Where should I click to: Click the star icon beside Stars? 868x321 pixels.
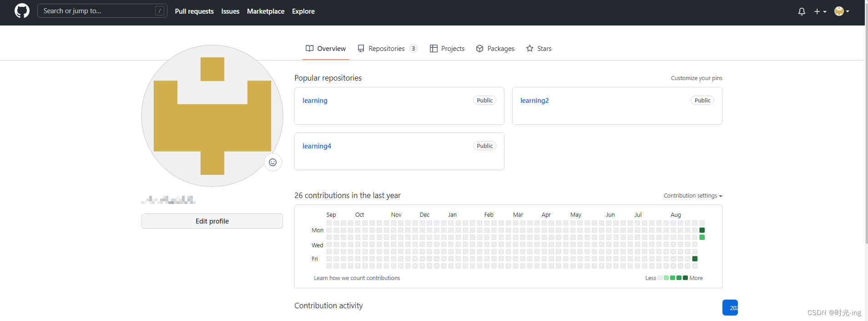tap(530, 48)
